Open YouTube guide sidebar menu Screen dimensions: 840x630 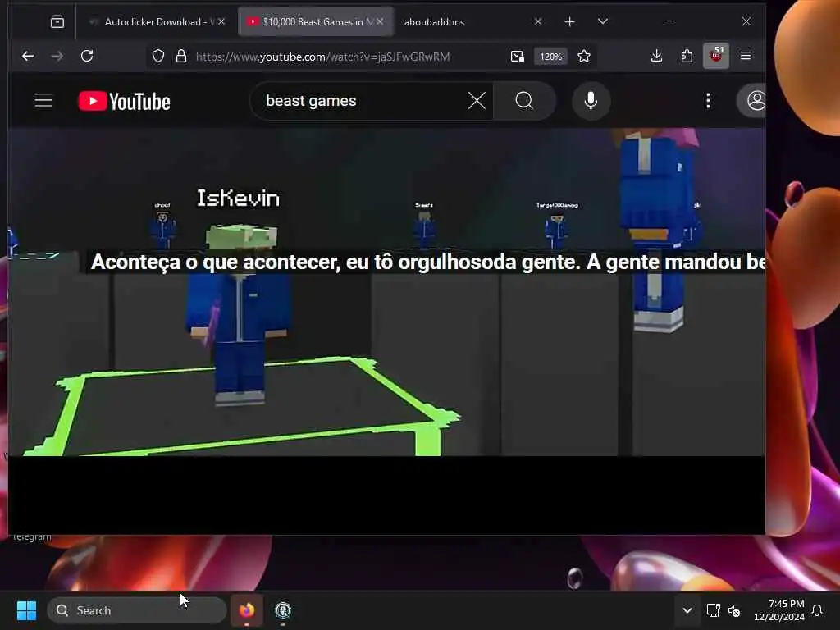tap(44, 100)
